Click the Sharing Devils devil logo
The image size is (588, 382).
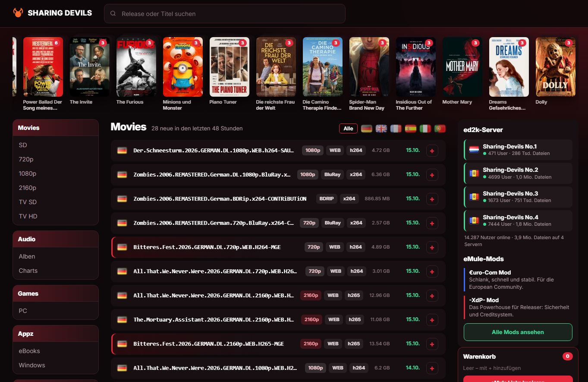18,13
